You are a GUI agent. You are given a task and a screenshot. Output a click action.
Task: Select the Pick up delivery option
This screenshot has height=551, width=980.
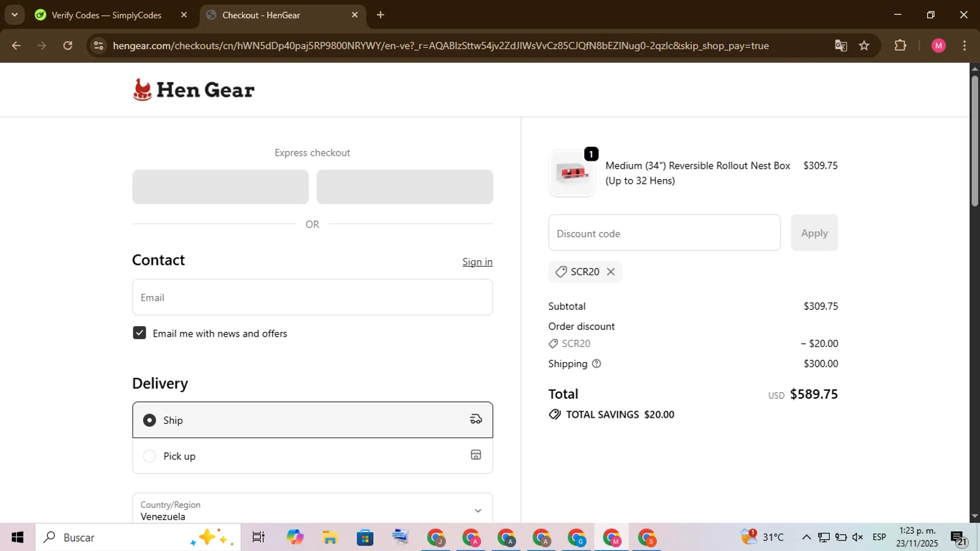pyautogui.click(x=312, y=456)
